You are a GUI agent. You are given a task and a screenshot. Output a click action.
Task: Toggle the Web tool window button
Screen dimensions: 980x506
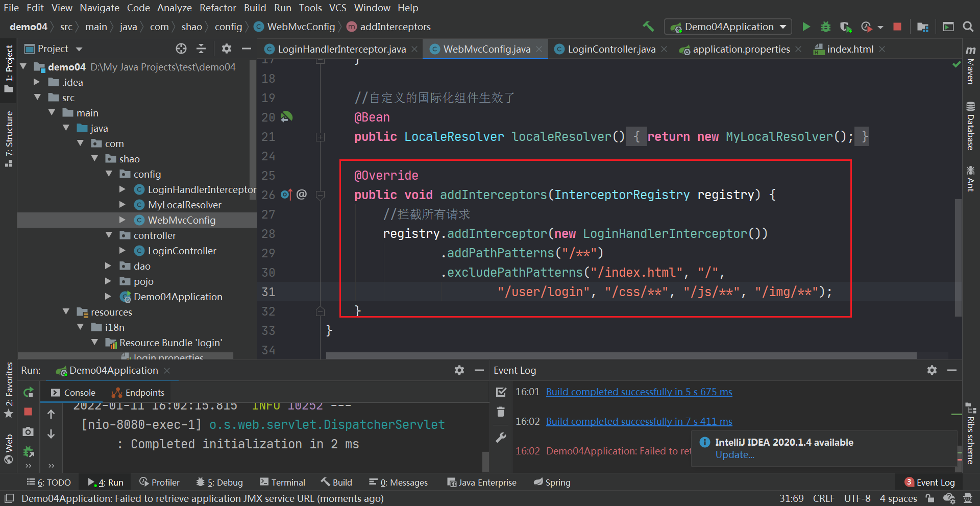tap(9, 449)
